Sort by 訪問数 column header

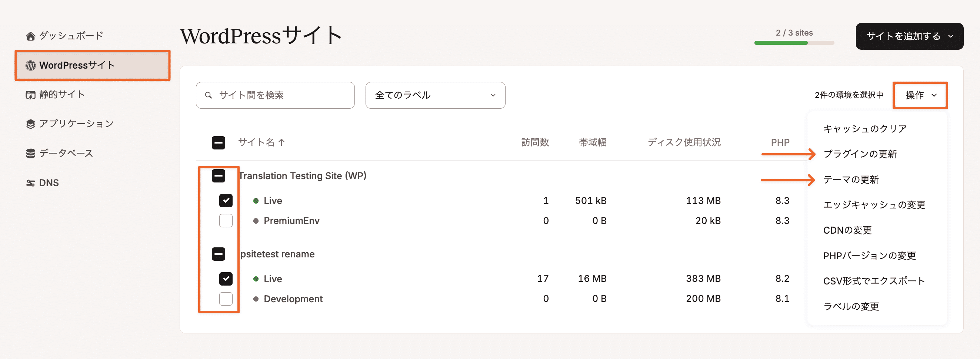pos(535,142)
